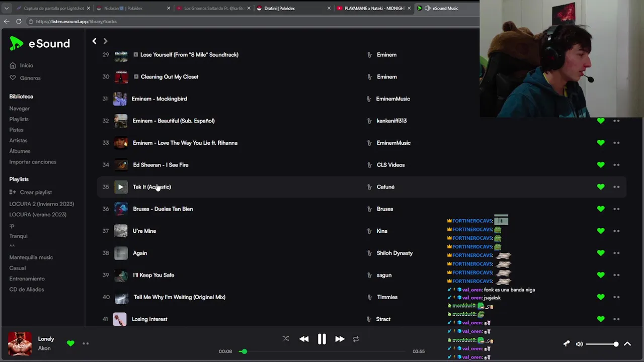Image resolution: width=644 pixels, height=362 pixels.
Task: Click Crear playlist
Action: (31, 192)
